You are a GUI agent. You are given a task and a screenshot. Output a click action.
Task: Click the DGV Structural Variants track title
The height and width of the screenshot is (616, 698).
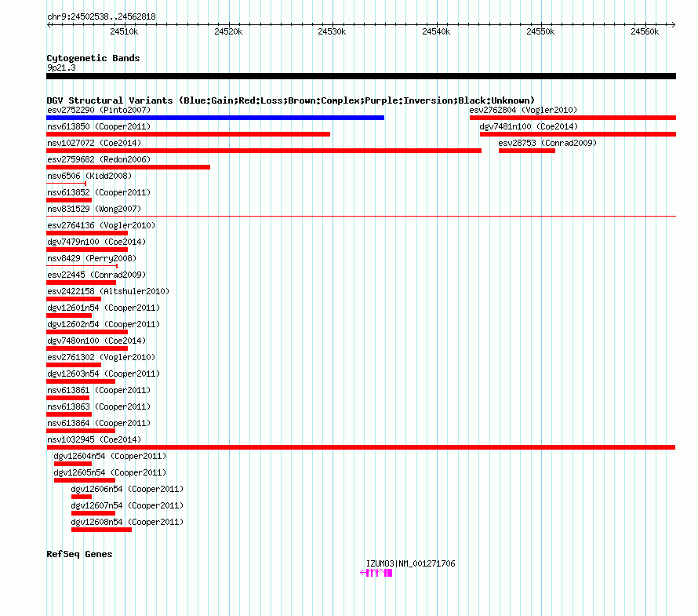click(291, 100)
